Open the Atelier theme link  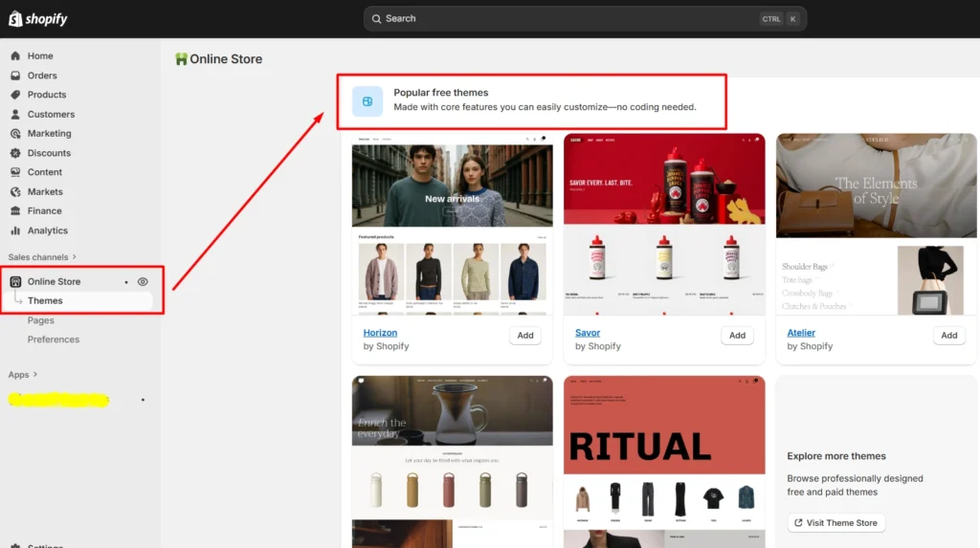click(801, 333)
